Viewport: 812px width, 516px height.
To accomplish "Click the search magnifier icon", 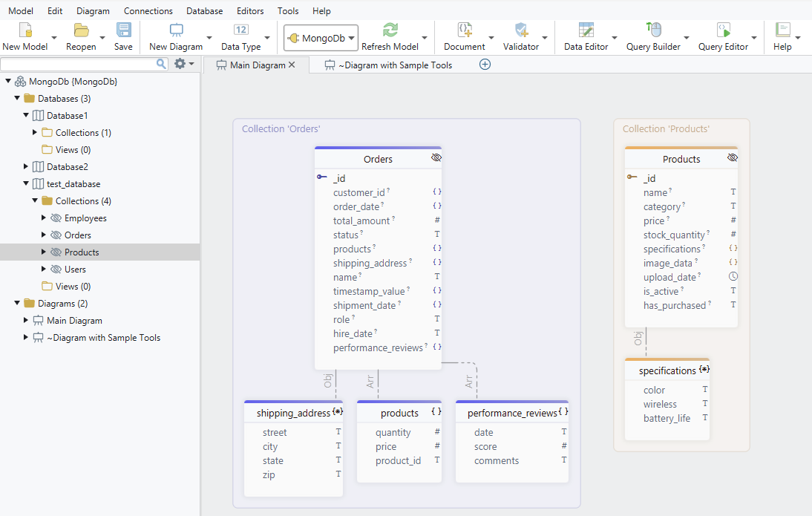I will [x=162, y=64].
